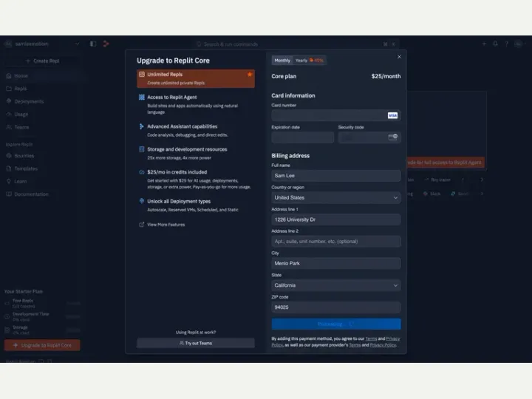Go to Home in the sidebar
This screenshot has width=532, height=399.
point(42,75)
